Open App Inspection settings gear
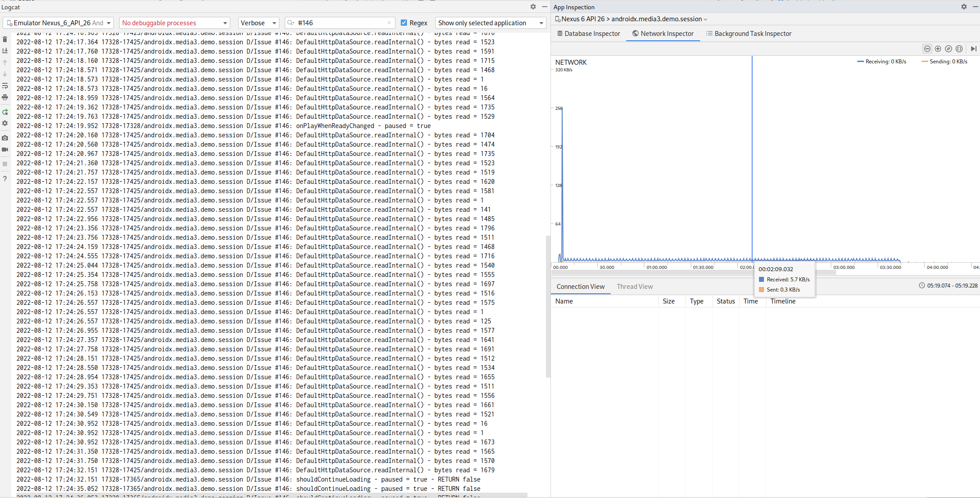The height and width of the screenshot is (498, 980). pos(964,7)
